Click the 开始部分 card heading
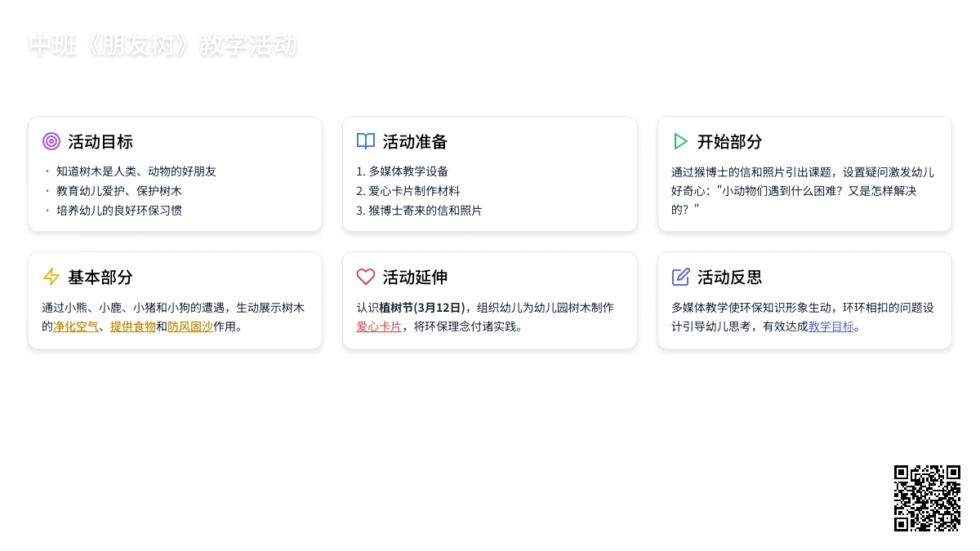Image resolution: width=980 pixels, height=551 pixels. click(x=729, y=141)
